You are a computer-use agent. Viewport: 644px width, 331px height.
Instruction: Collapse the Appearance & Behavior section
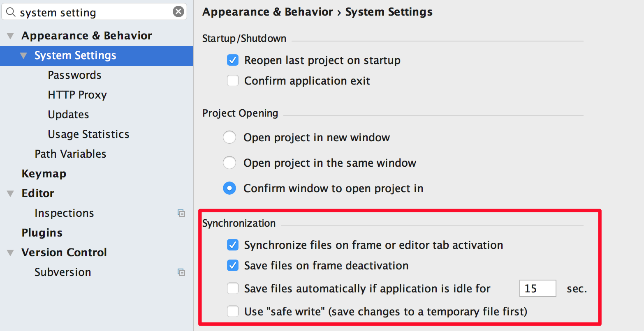click(x=10, y=36)
